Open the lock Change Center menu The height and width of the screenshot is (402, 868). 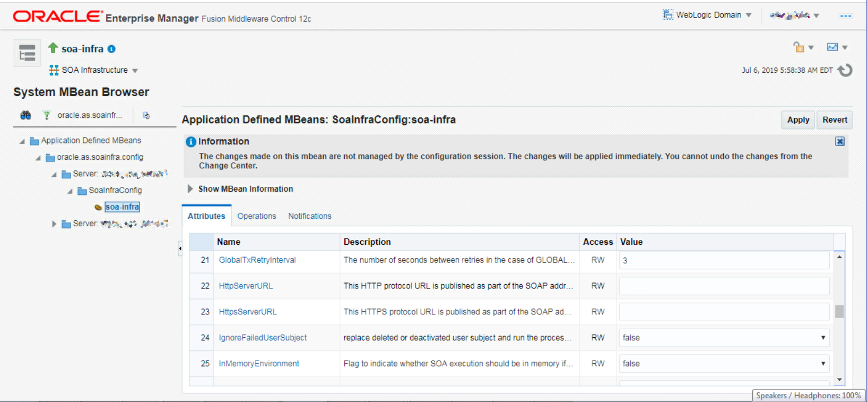pyautogui.click(x=803, y=47)
